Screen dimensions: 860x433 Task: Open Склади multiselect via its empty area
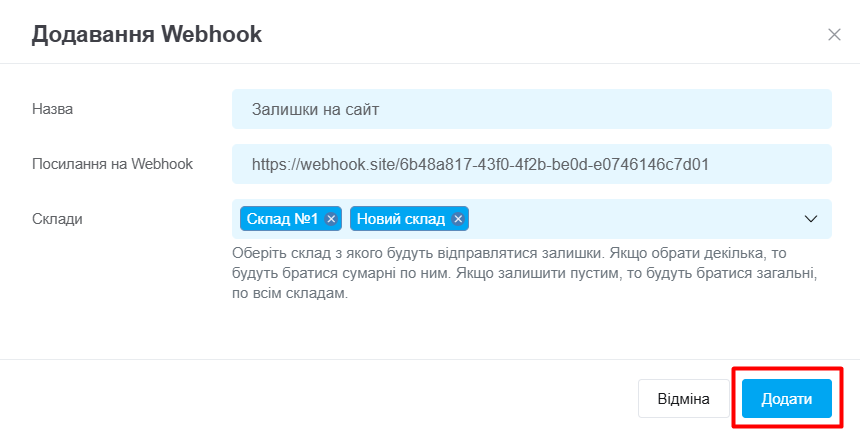631,219
